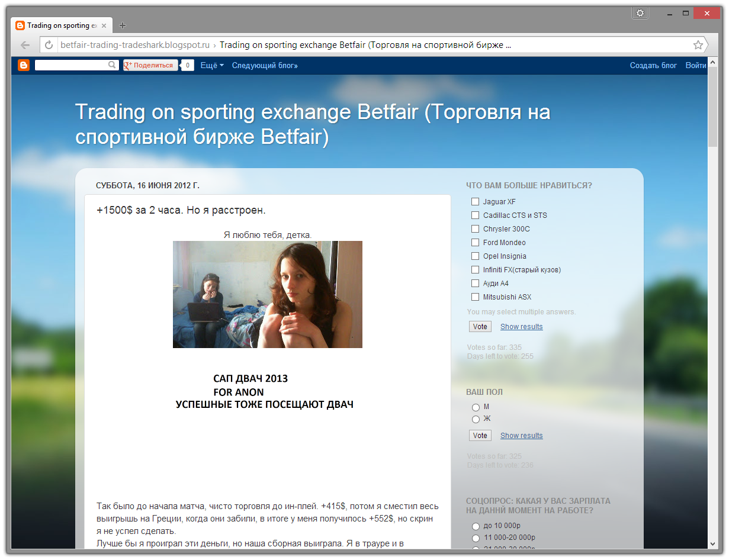Click the ЧТО ВАМ БОЛЬШЕ НРАВИТЬСЯ? poll heading
The image size is (729, 560).
tap(529, 185)
